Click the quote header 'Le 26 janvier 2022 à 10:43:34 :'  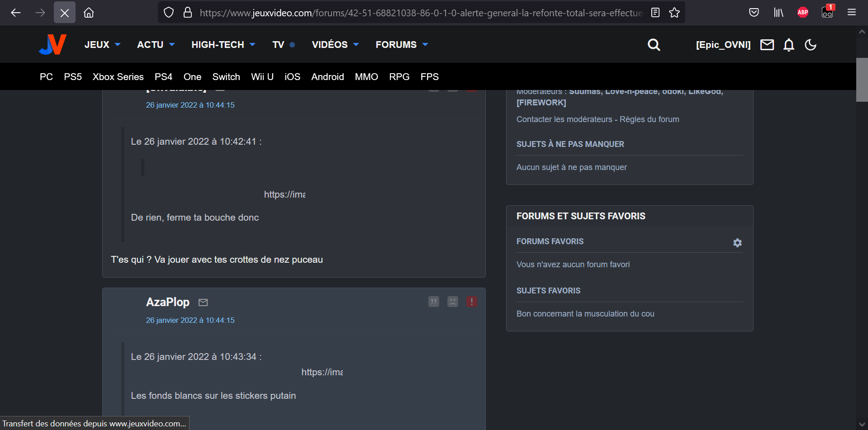coord(196,357)
